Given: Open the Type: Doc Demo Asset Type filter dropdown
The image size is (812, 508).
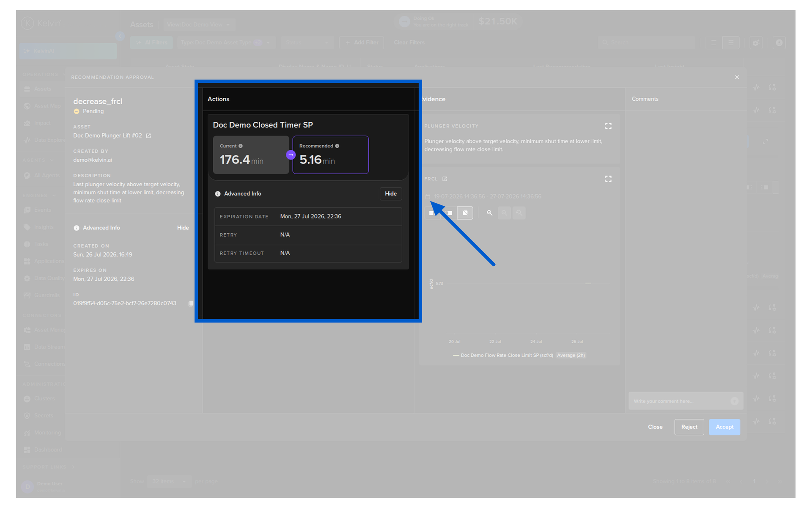Looking at the screenshot, I should pyautogui.click(x=226, y=43).
